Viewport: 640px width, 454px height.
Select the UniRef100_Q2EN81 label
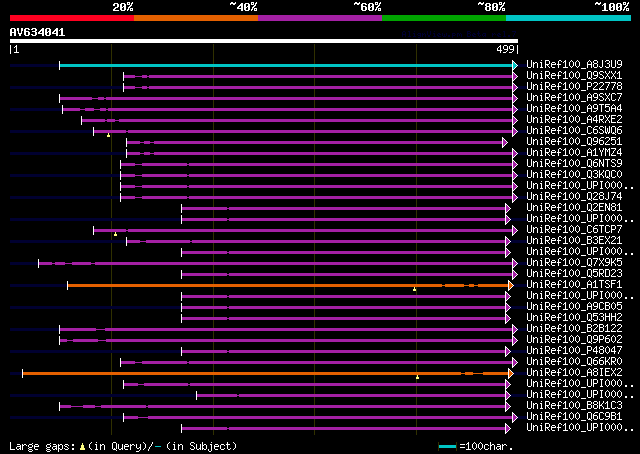[x=574, y=208]
